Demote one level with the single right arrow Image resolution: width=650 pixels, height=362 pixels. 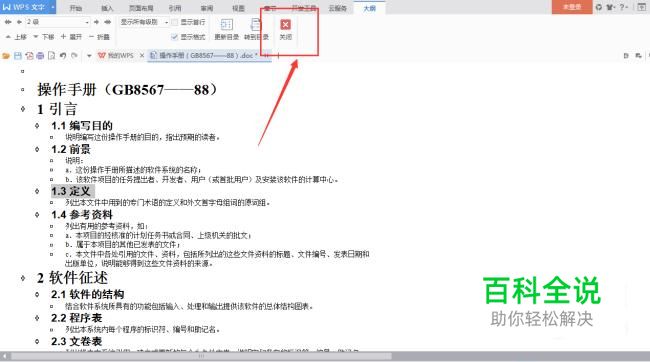pos(97,22)
